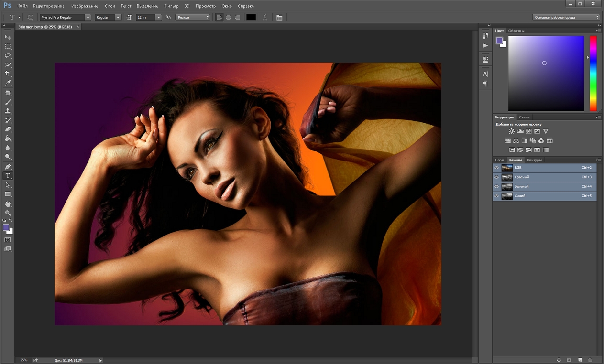Center text alignment button

(228, 17)
